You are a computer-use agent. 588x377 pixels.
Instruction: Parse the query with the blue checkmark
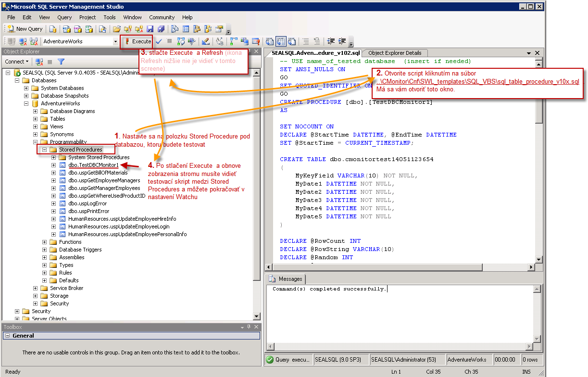point(159,41)
